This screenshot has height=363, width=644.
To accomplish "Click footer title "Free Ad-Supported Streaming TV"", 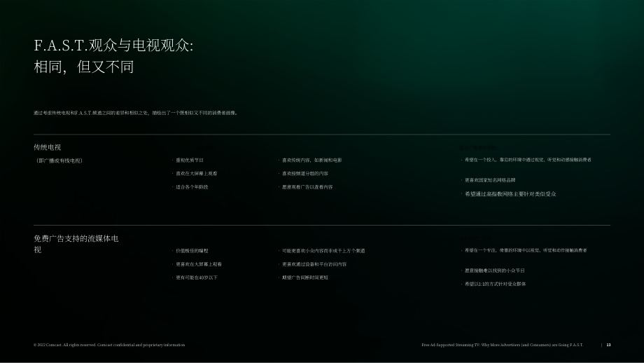I will coord(502,345).
